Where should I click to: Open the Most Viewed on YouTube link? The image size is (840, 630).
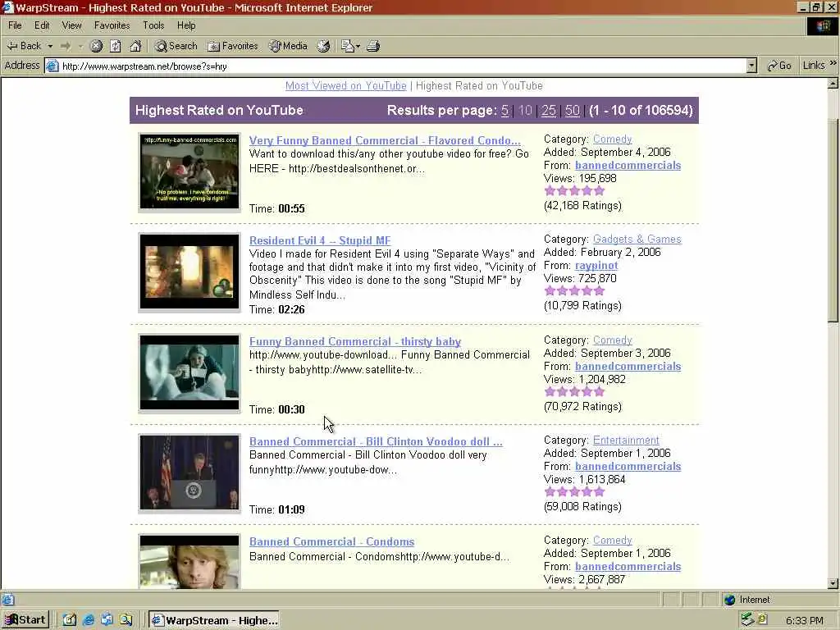[x=345, y=85]
